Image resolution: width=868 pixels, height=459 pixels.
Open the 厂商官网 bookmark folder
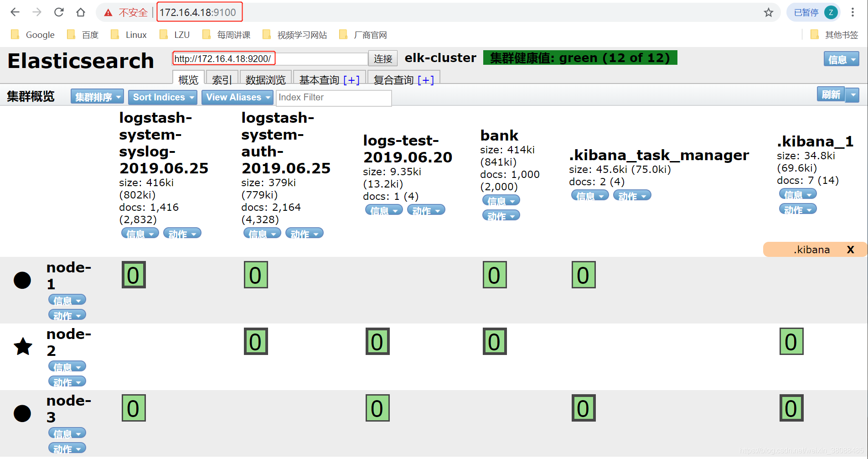[x=363, y=35]
